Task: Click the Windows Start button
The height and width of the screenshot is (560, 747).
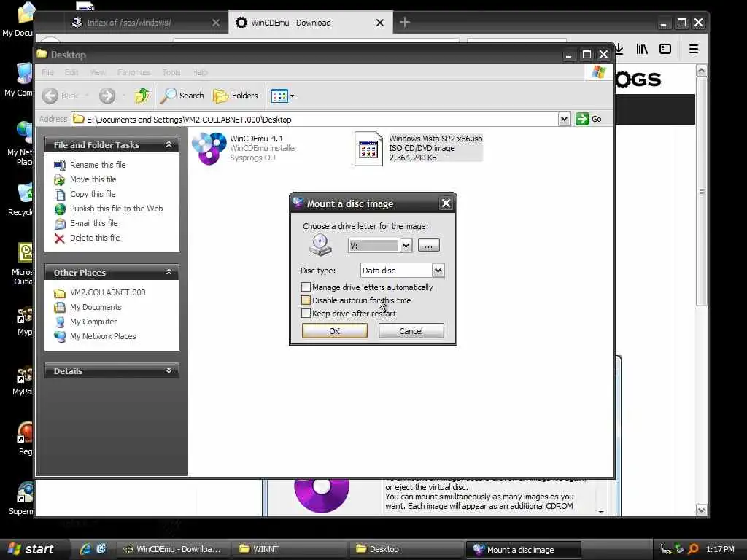Action: 31,549
